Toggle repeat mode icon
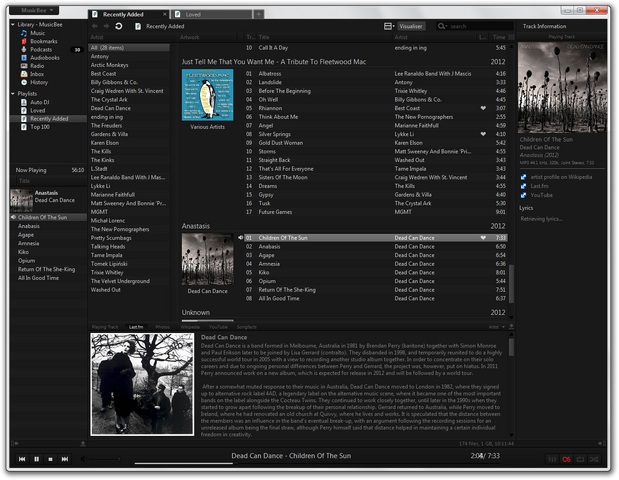Viewport: 619px width, 480px height. [580, 459]
